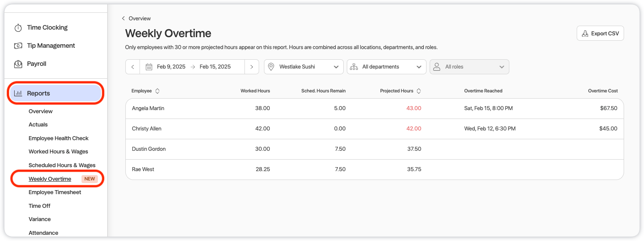Go back to Overview breadcrumb link
This screenshot has width=644, height=241.
click(x=139, y=19)
